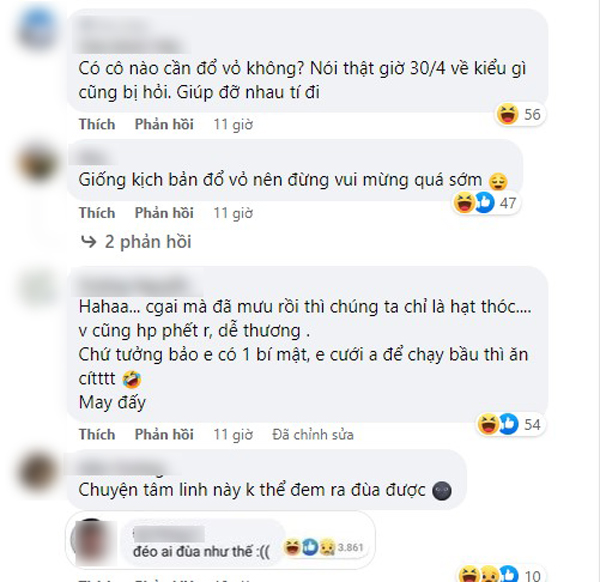Image resolution: width=600 pixels, height=582 pixels.
Task: Open the fourth commenter's profile avatar
Action: 38,473
